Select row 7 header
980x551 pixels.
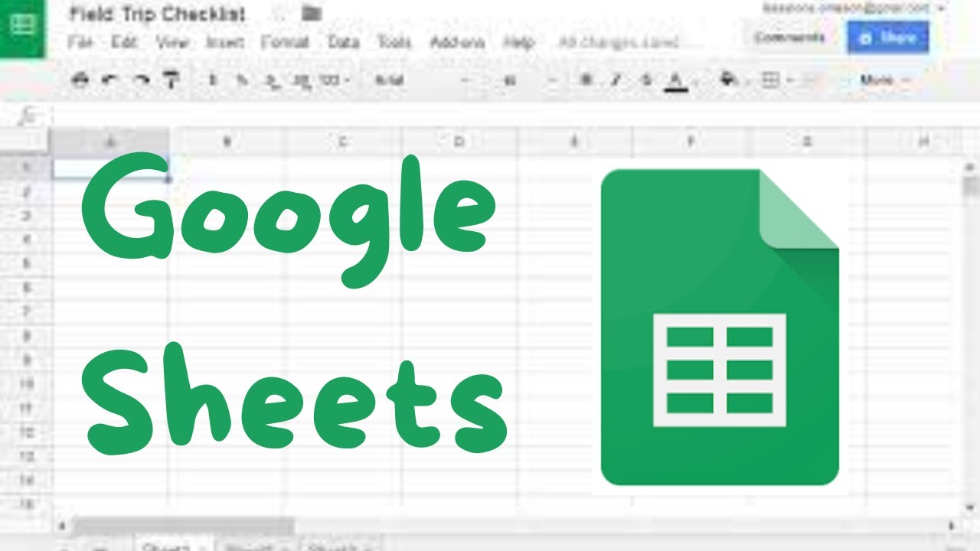pos(26,311)
